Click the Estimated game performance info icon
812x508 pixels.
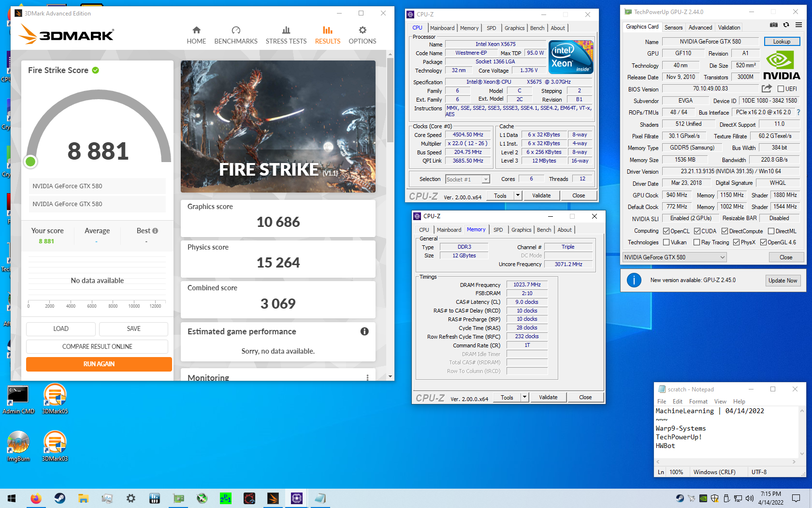364,331
